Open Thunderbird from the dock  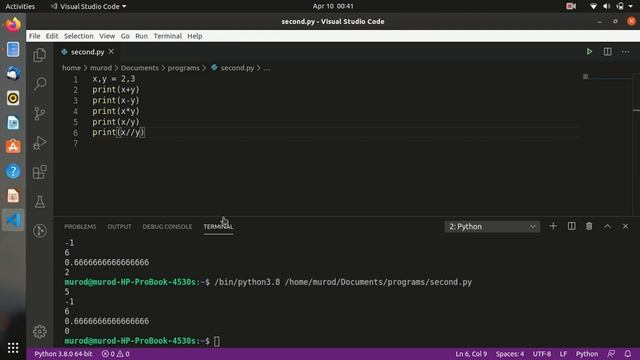point(13,73)
